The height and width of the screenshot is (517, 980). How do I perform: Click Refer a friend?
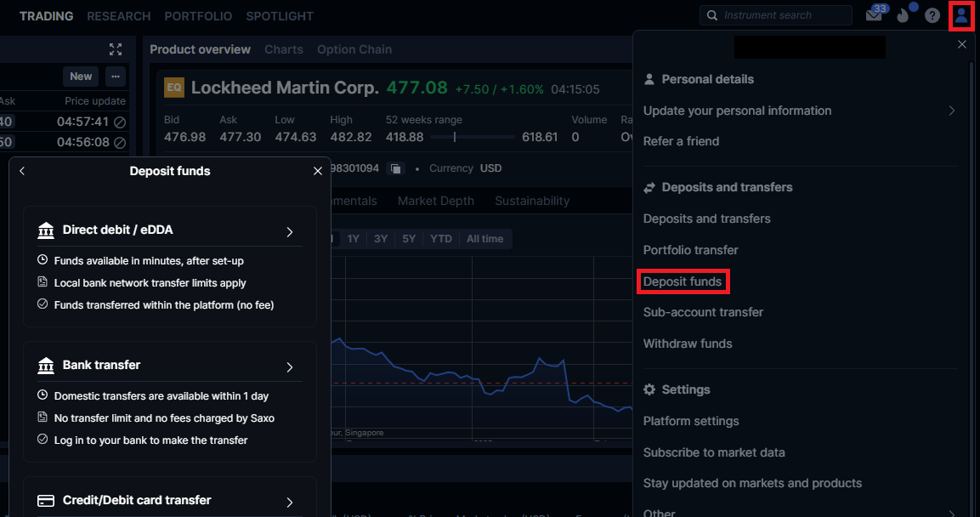(x=682, y=141)
